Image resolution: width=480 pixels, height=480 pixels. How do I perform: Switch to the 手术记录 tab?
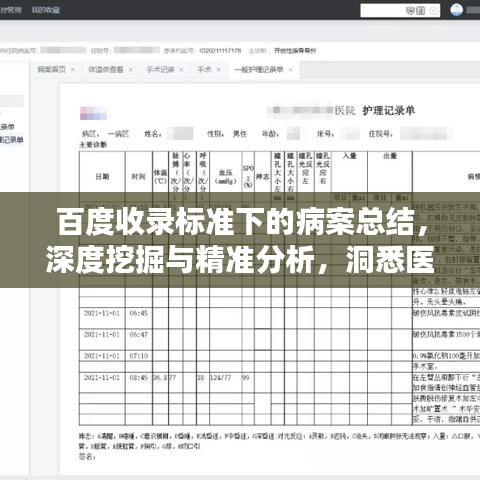pyautogui.click(x=160, y=69)
